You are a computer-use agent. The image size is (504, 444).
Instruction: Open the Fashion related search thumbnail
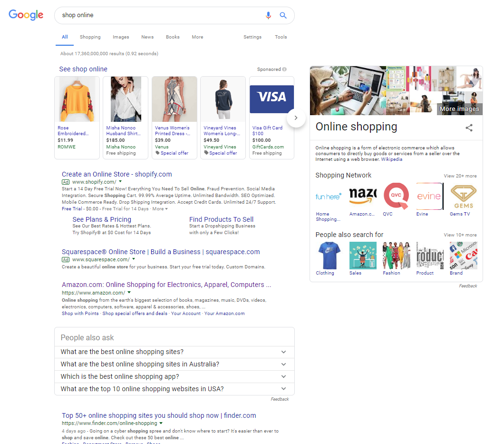397,256
